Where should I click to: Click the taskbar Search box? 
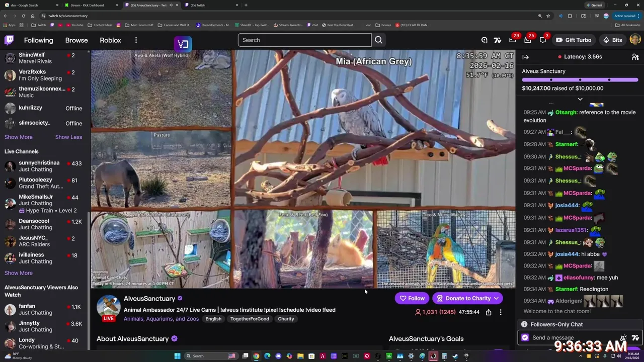click(x=210, y=356)
